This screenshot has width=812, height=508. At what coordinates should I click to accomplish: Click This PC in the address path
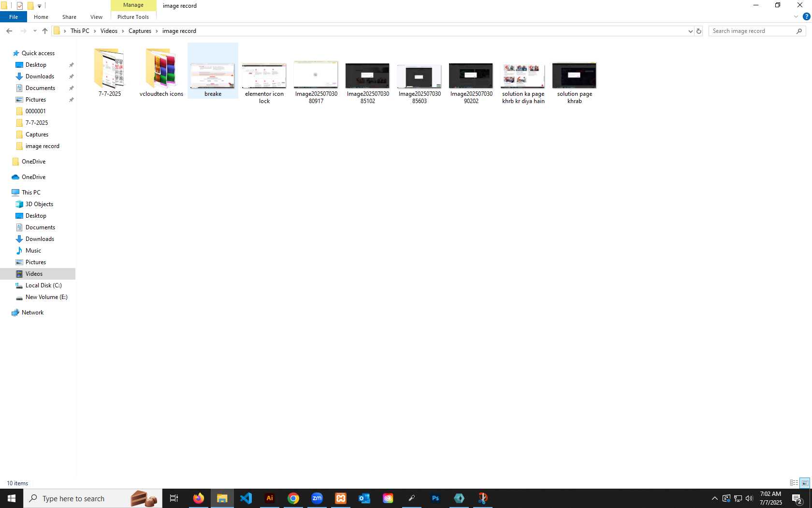pos(80,31)
